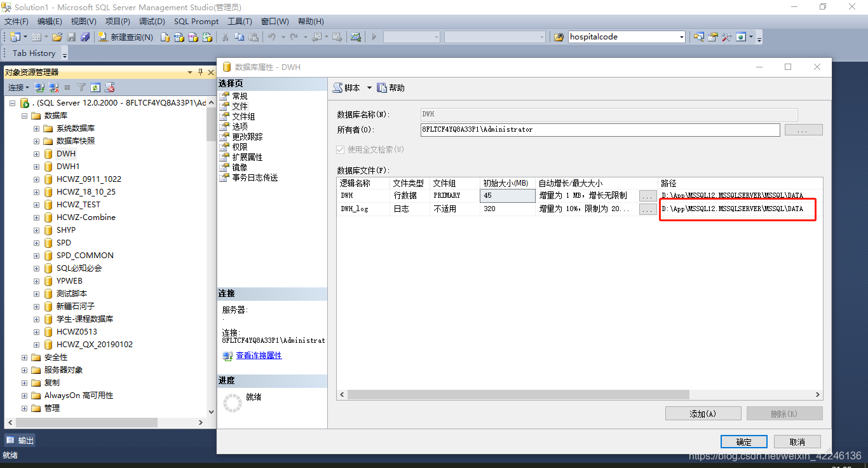Click Refresh icon in Object Explorer
Screen dimensions: 868x468
coord(95,87)
